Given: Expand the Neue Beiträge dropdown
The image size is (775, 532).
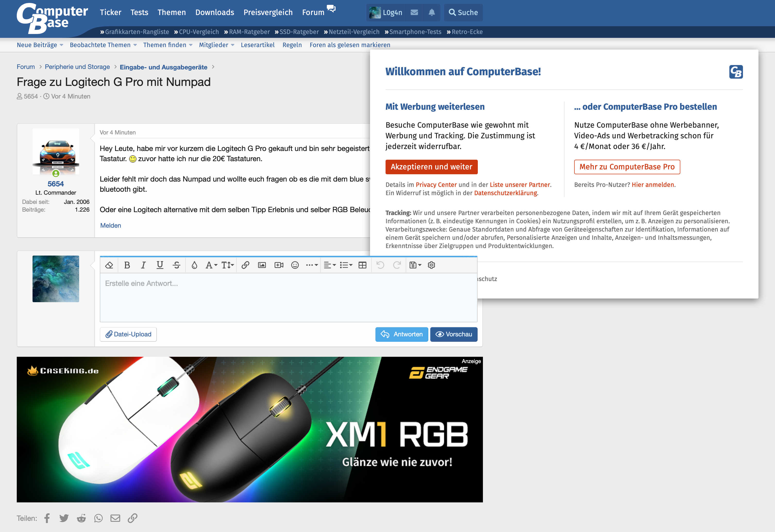Looking at the screenshot, I should pos(61,45).
